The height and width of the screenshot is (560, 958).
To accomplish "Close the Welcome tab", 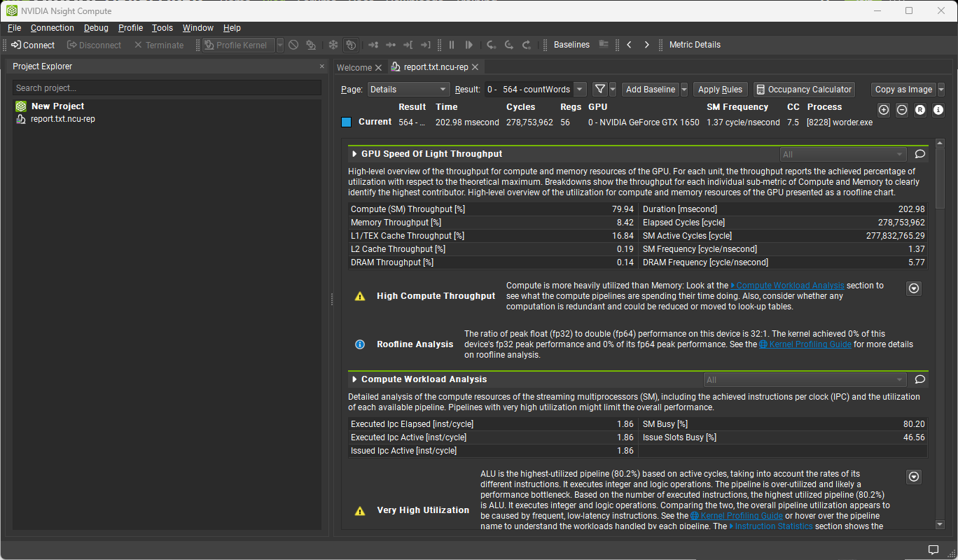I will coord(378,67).
